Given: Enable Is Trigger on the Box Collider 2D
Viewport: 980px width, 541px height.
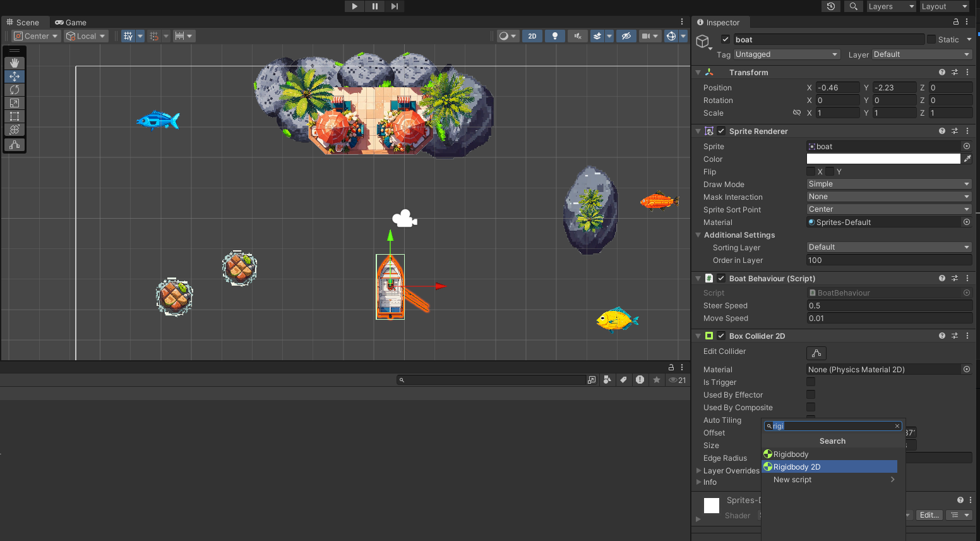Looking at the screenshot, I should point(811,382).
